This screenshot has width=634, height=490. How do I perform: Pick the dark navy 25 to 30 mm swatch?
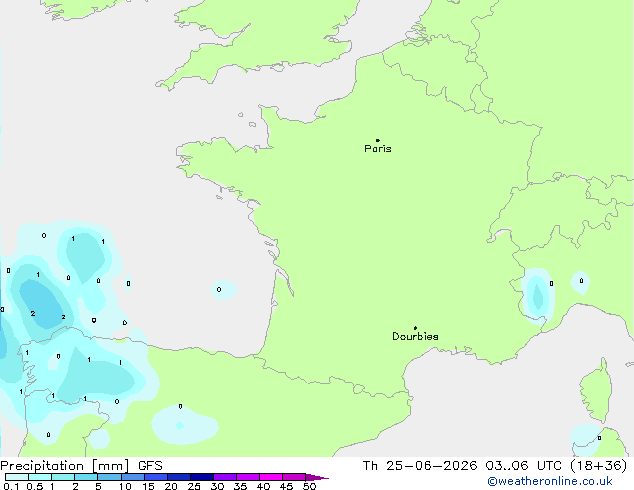click(x=201, y=477)
